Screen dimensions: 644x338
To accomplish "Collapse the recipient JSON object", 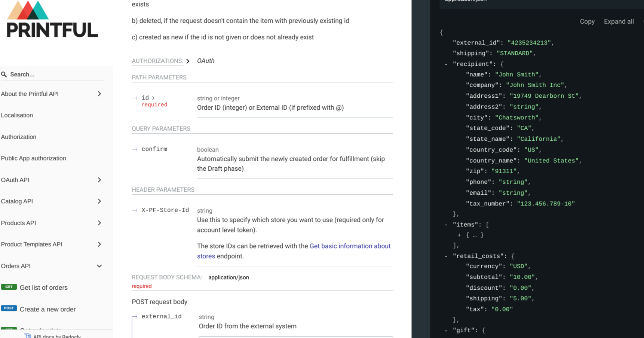I will pos(446,64).
